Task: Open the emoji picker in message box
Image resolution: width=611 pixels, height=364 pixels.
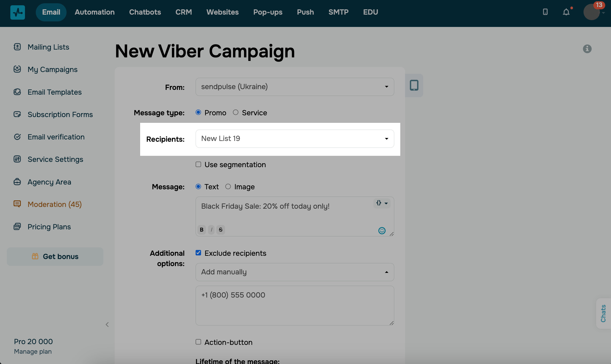Action: [382, 230]
